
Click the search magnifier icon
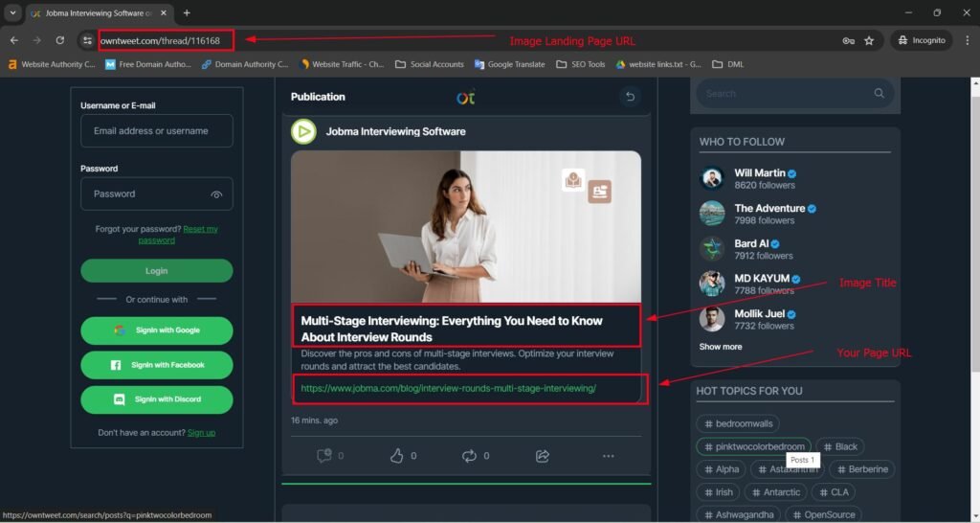pyautogui.click(x=879, y=93)
